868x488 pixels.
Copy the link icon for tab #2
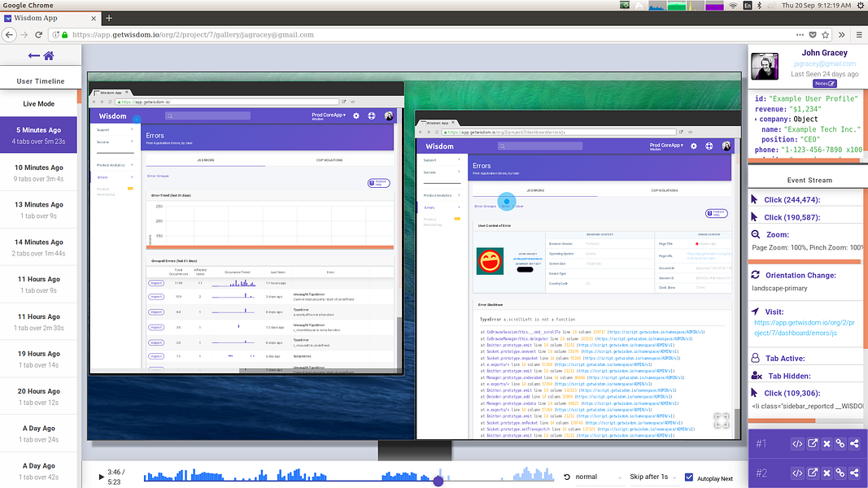point(840,473)
